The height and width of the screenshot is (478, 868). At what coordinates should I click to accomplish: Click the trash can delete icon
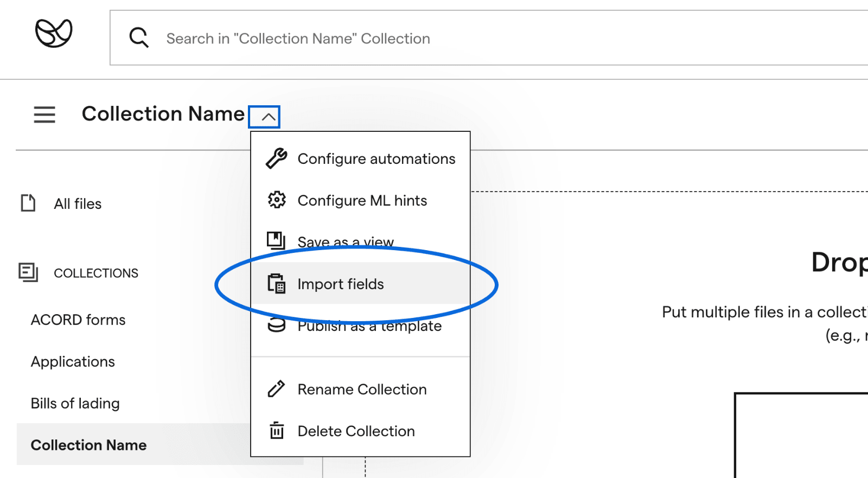click(277, 431)
